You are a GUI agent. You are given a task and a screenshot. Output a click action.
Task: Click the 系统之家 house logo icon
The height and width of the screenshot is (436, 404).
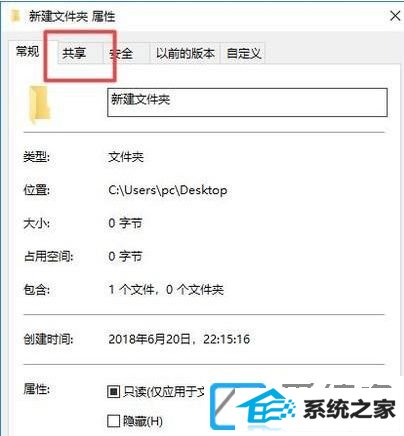[x=253, y=407]
